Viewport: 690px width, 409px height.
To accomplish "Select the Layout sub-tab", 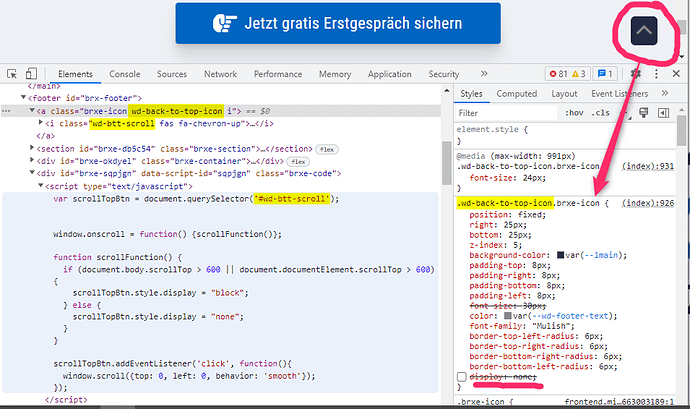I will pos(564,94).
